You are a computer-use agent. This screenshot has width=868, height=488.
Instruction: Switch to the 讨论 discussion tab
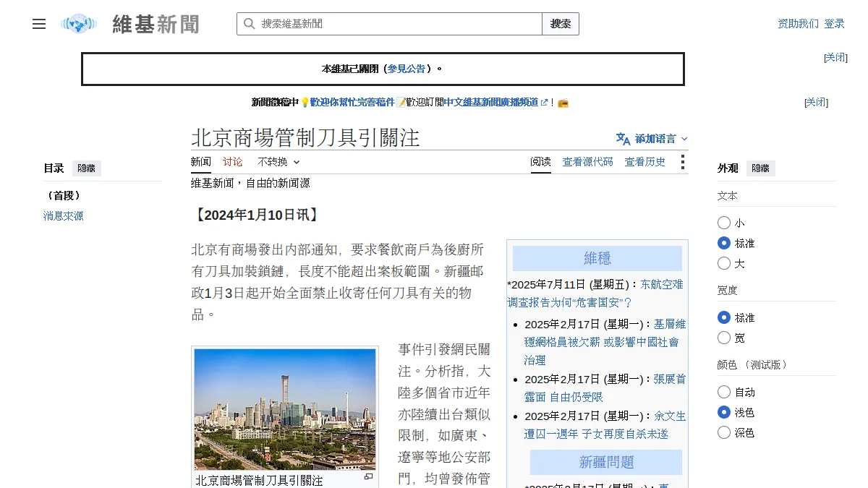pyautogui.click(x=233, y=162)
